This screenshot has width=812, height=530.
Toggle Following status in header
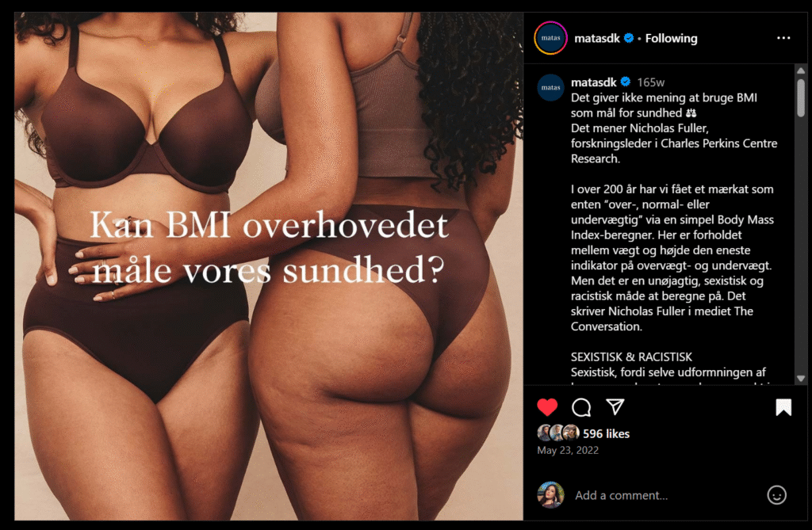(x=671, y=38)
